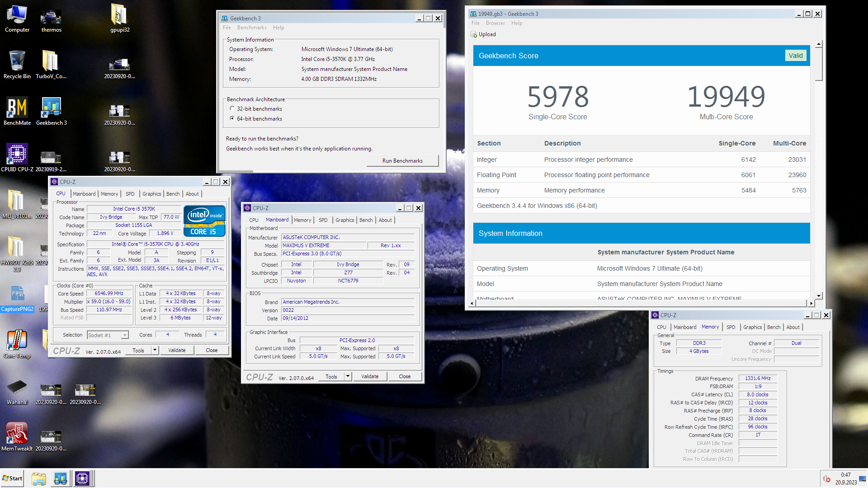Open the About tab in the CPU-Z Memory window
The width and height of the screenshot is (868, 488).
(x=793, y=327)
